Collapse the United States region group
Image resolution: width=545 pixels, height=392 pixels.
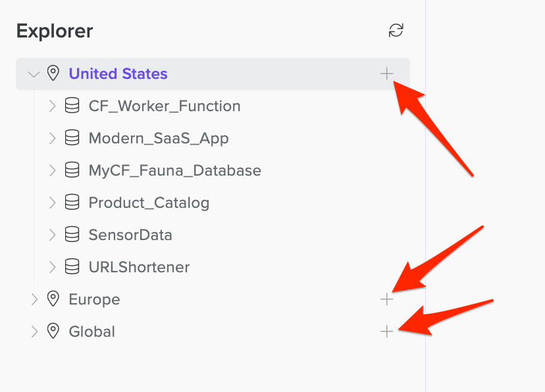tap(34, 74)
